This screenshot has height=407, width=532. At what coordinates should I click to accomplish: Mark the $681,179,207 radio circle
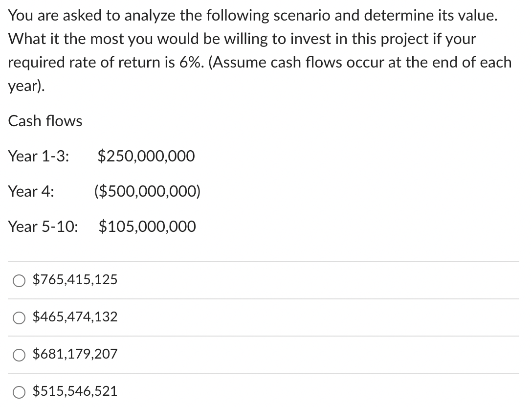tap(19, 355)
